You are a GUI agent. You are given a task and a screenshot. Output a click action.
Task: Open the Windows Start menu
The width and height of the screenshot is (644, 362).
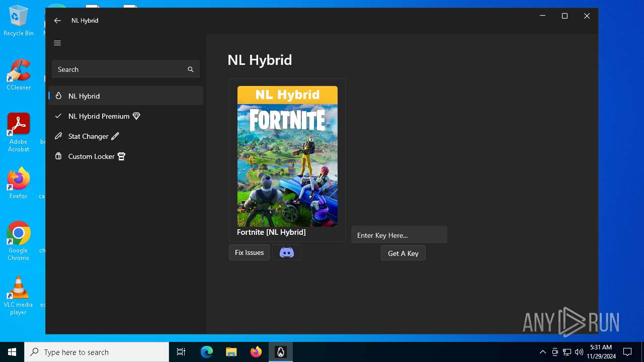tap(12, 352)
